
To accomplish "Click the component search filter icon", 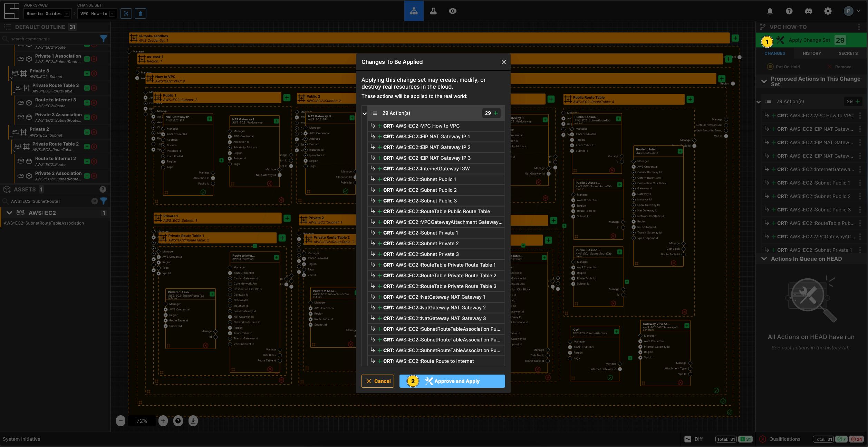I will point(103,39).
